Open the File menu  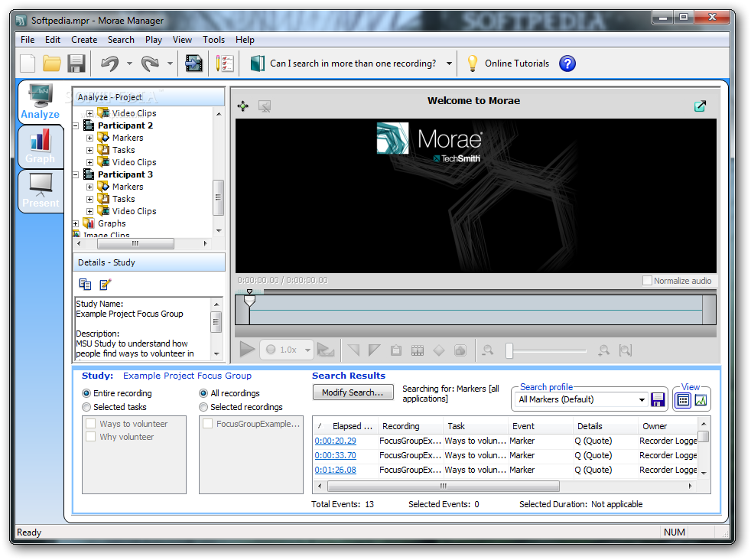tap(28, 40)
